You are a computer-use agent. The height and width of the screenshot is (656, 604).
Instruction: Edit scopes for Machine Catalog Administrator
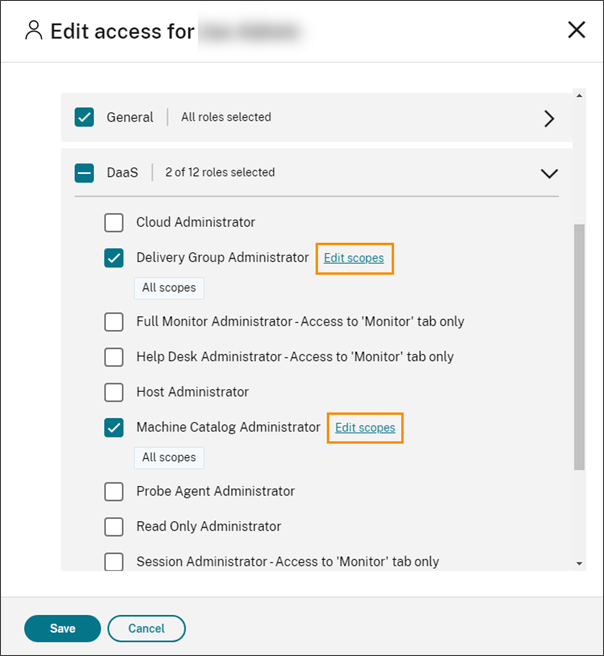click(x=365, y=428)
